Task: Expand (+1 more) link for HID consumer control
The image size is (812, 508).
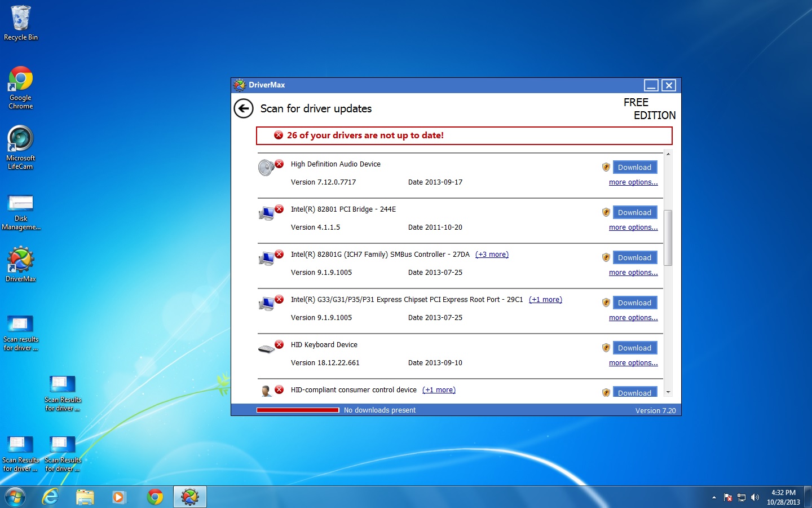Action: point(439,390)
